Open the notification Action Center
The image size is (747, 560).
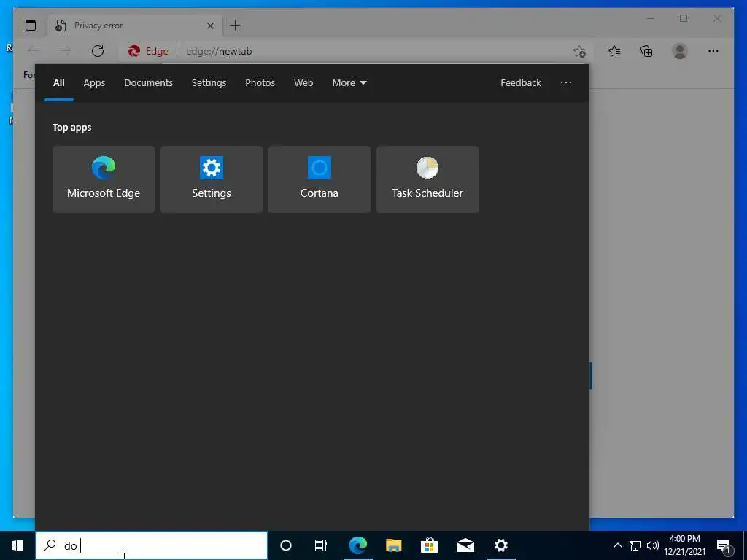(724, 545)
